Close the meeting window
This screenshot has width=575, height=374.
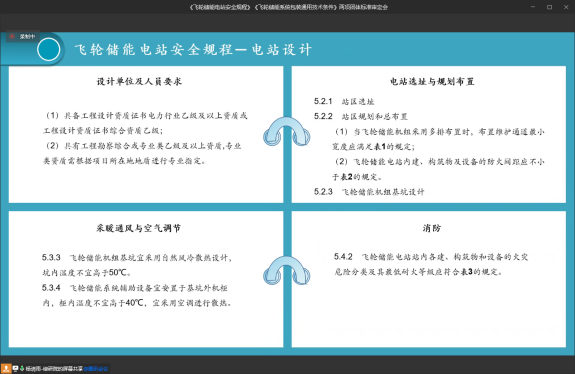(566, 7)
